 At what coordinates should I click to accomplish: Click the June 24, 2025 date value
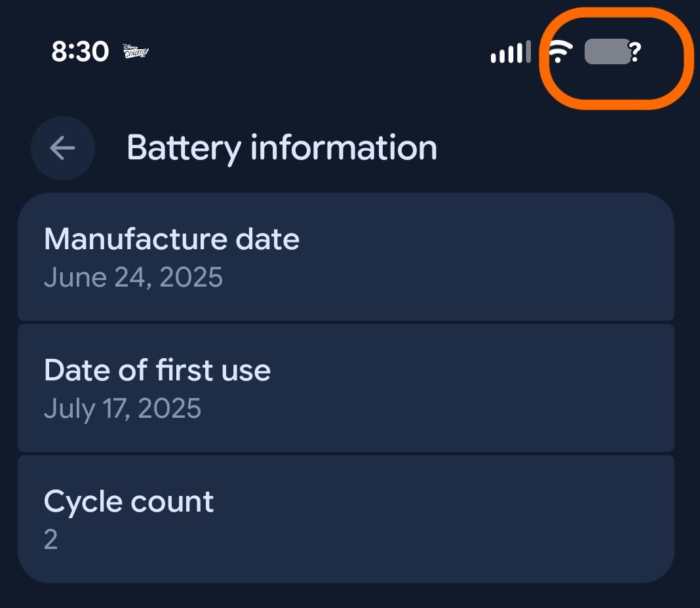(x=134, y=277)
